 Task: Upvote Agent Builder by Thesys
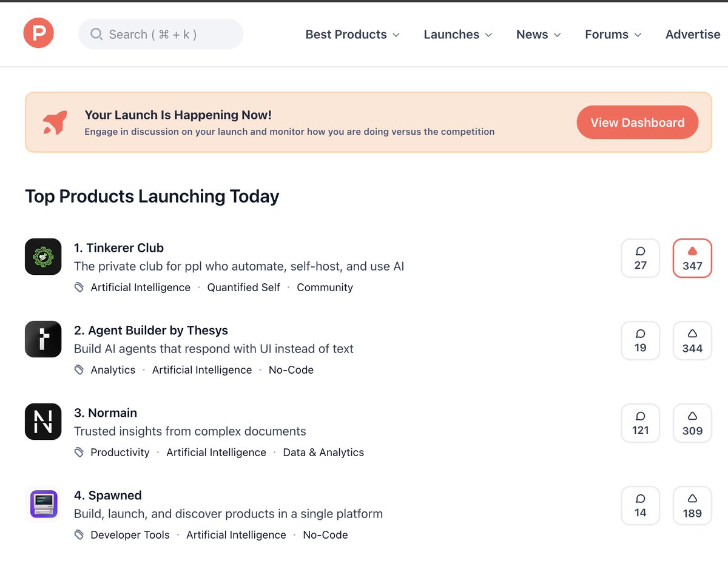click(692, 340)
